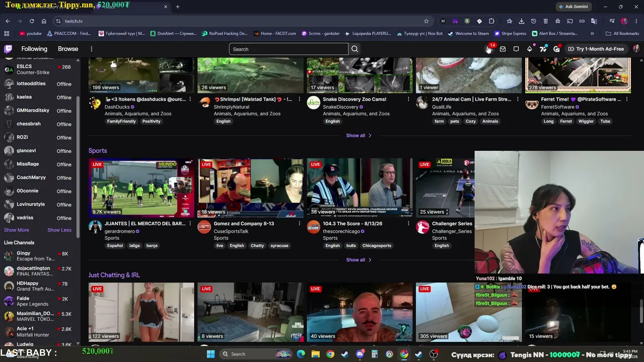Open the Windows Start menu

pyautogui.click(x=211, y=354)
